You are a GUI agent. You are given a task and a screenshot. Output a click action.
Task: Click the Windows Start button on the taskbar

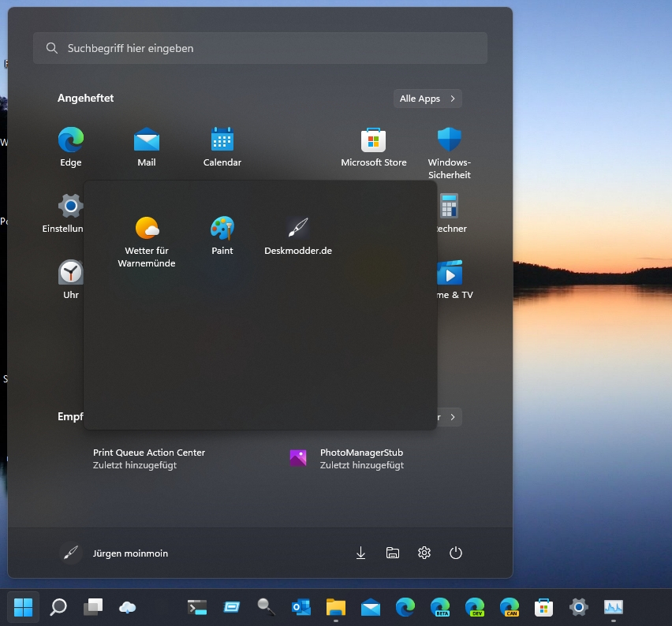pos(23,607)
